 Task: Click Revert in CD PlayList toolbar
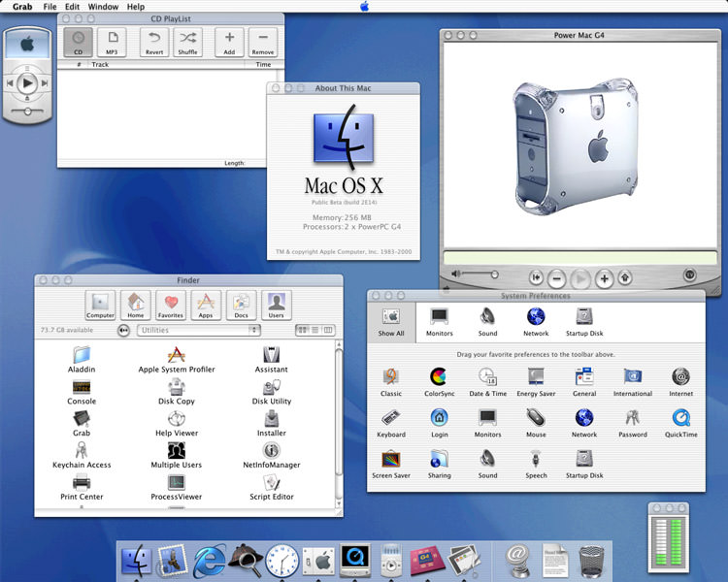click(x=154, y=43)
